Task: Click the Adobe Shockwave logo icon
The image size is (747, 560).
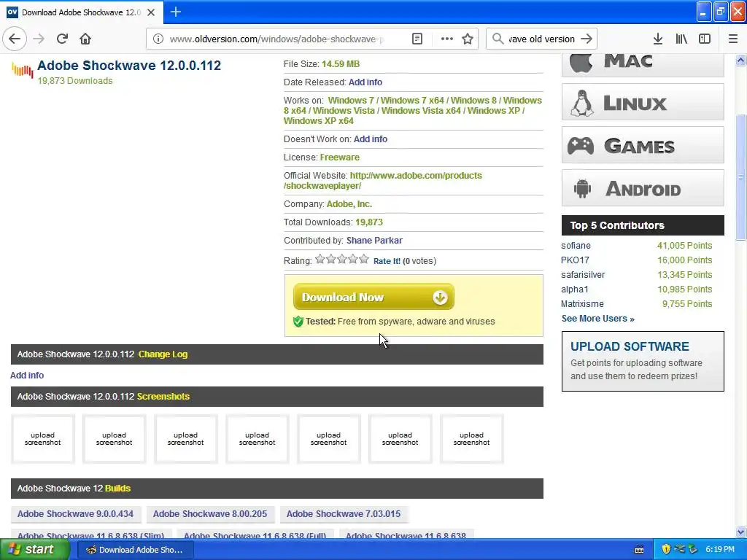Action: (23, 70)
